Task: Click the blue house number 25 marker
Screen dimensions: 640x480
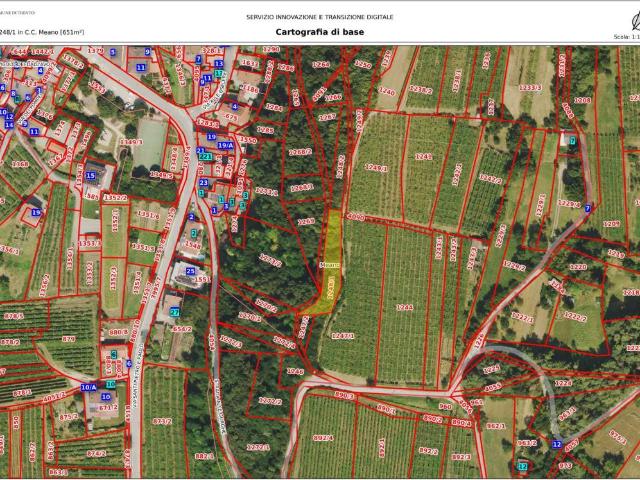Action: (x=190, y=271)
